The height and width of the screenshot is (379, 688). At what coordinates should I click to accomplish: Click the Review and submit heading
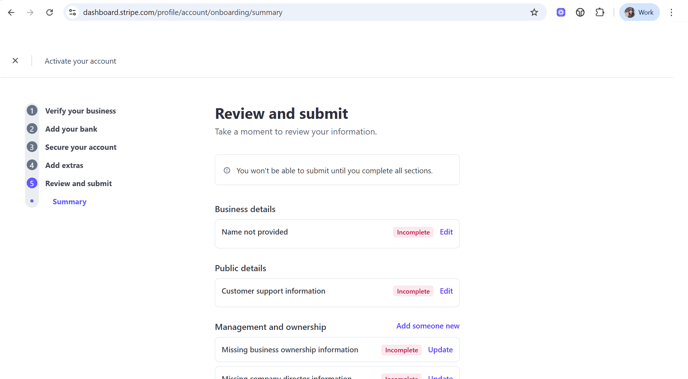click(281, 114)
